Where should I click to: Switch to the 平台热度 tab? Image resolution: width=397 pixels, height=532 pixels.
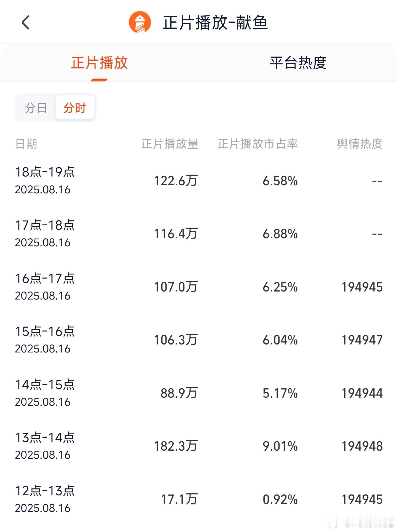tap(298, 63)
